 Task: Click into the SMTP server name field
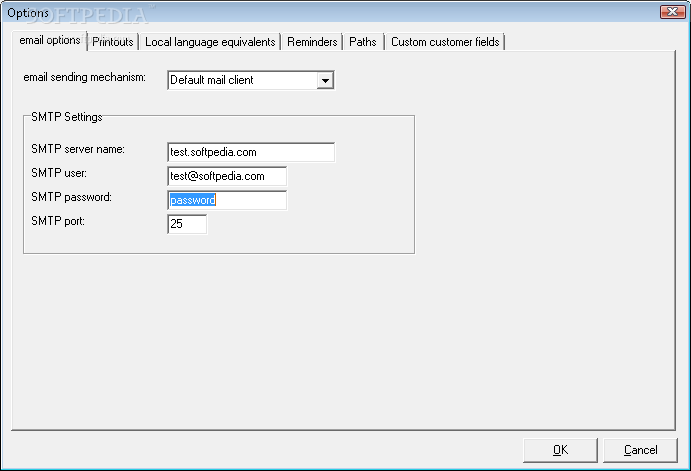[251, 152]
